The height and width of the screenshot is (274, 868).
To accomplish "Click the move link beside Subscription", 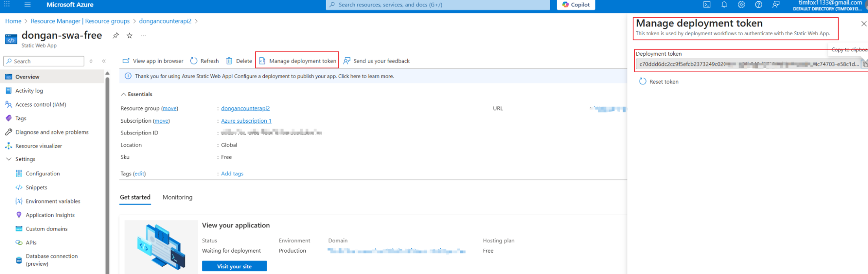I will point(161,121).
